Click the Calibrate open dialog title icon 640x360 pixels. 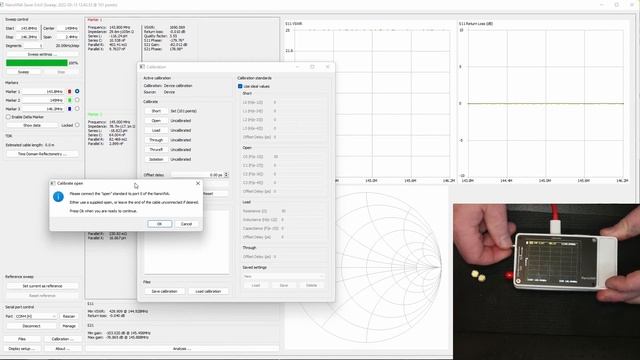tap(53, 184)
